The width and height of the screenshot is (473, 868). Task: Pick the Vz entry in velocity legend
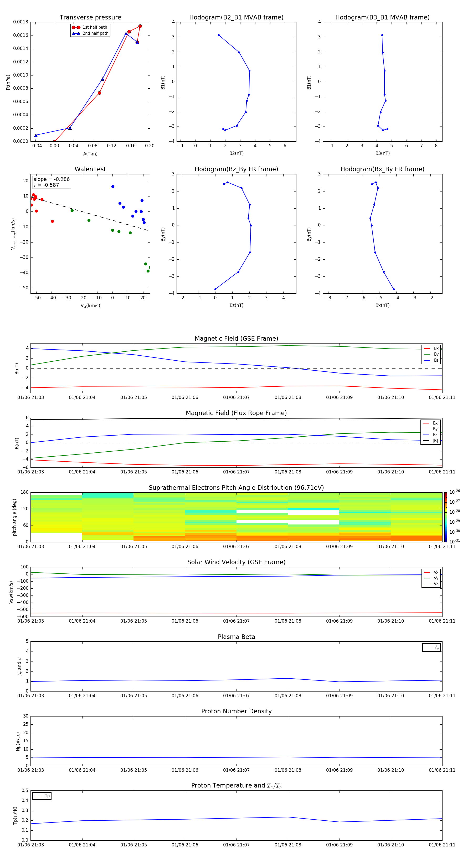click(431, 584)
